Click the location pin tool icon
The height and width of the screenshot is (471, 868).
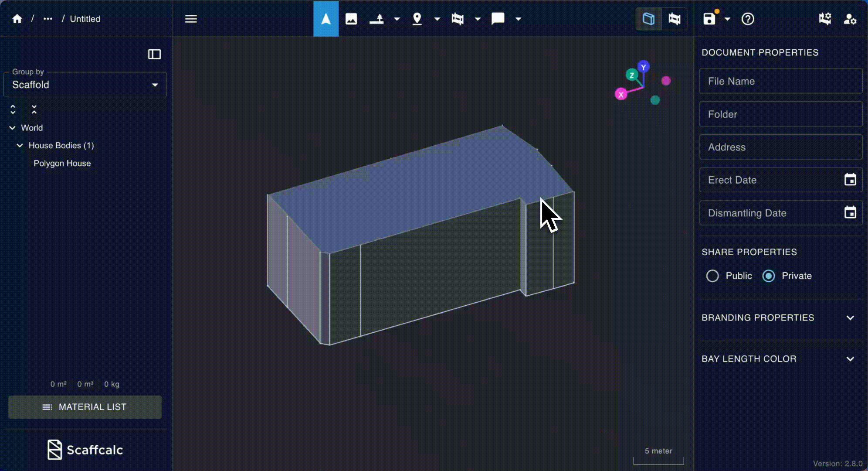coord(417,19)
